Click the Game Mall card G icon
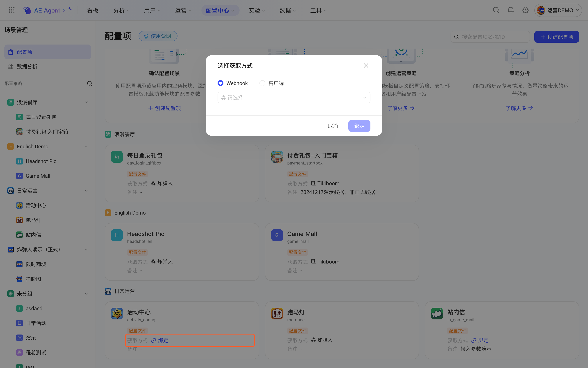Image resolution: width=588 pixels, height=368 pixels. tap(277, 235)
